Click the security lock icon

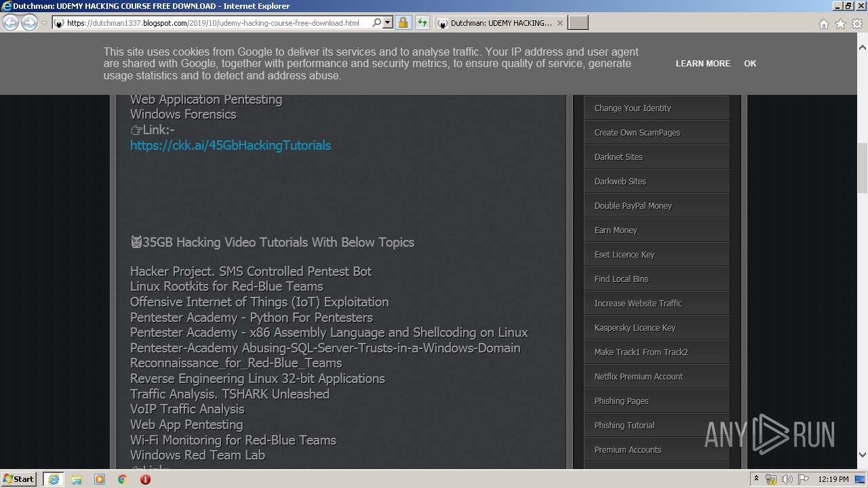[x=403, y=23]
